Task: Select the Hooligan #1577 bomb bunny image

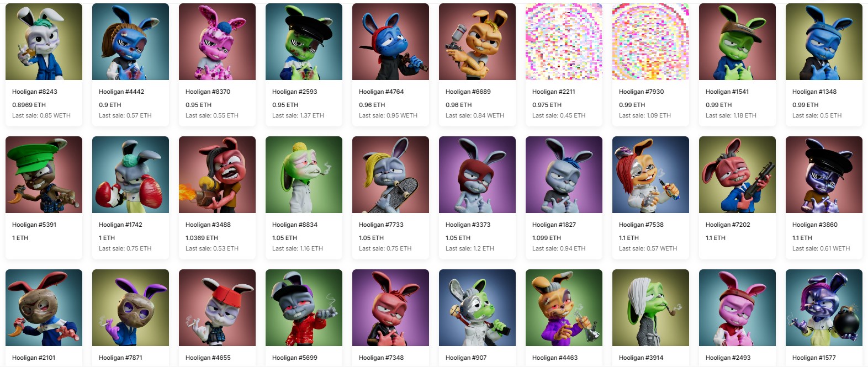Action: pyautogui.click(x=824, y=308)
